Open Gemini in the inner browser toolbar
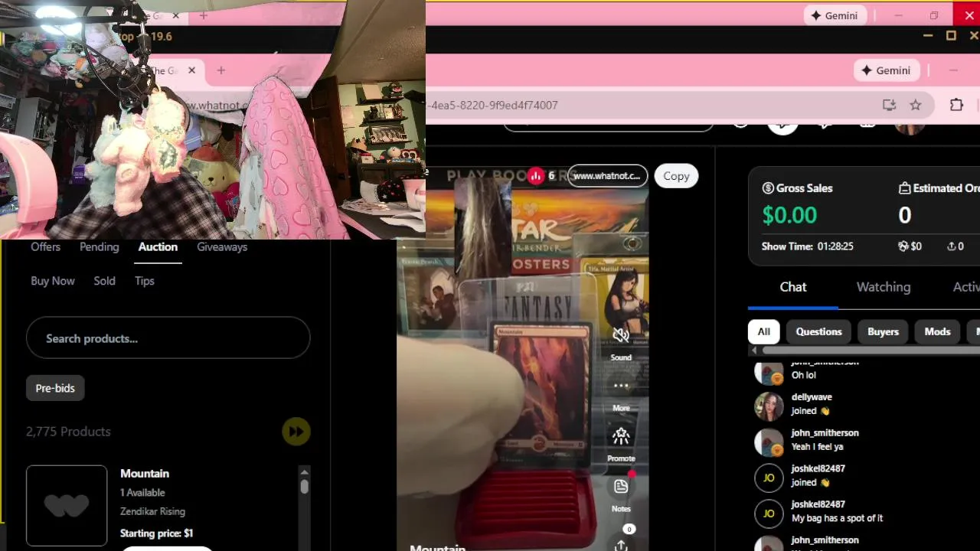The image size is (980, 551). click(886, 70)
